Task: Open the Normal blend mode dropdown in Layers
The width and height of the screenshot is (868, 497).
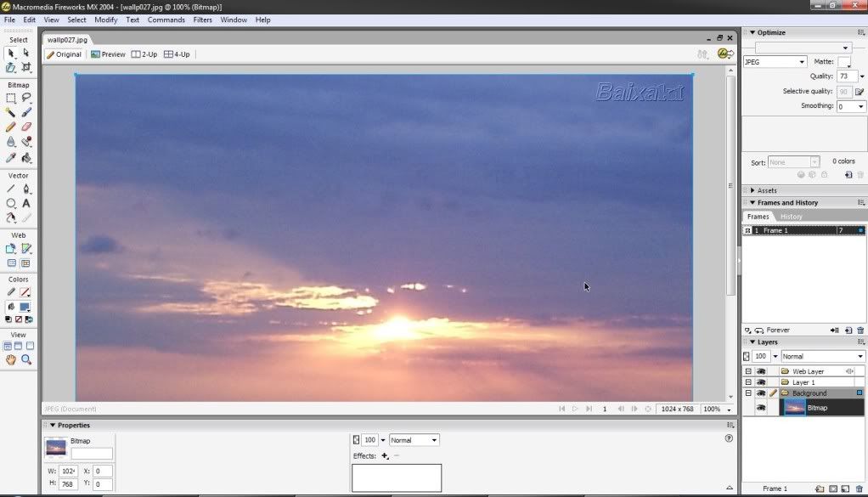Action: [x=822, y=357]
